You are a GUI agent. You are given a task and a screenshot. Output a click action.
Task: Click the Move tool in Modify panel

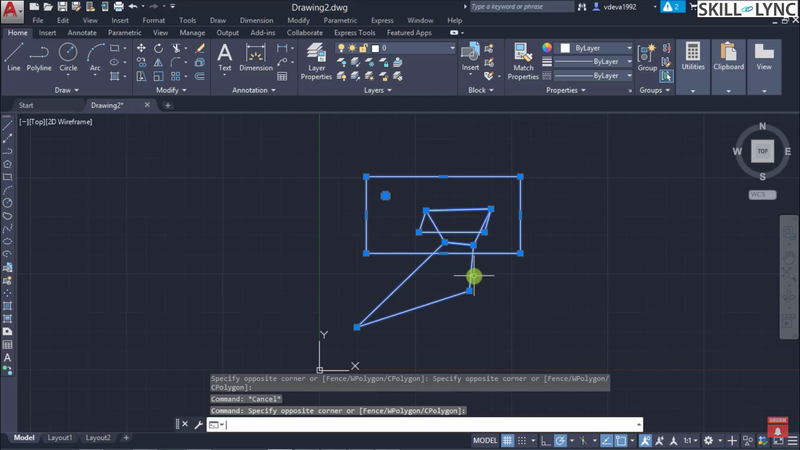click(x=141, y=48)
